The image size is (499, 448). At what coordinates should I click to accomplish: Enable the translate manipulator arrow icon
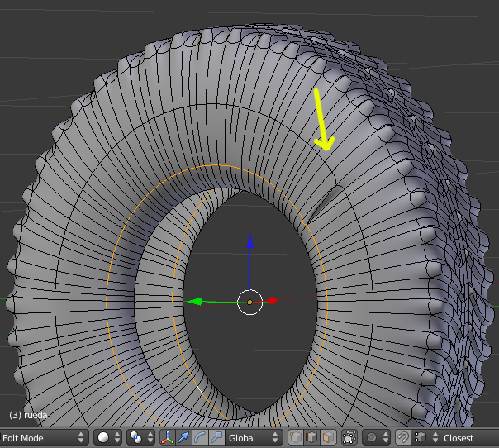pos(183,438)
